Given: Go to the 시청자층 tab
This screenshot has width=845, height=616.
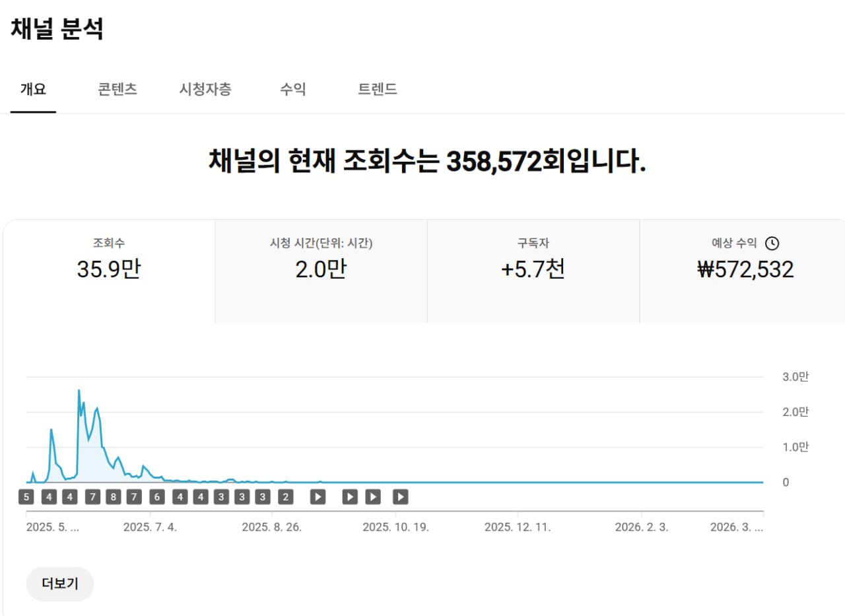Looking at the screenshot, I should point(205,90).
